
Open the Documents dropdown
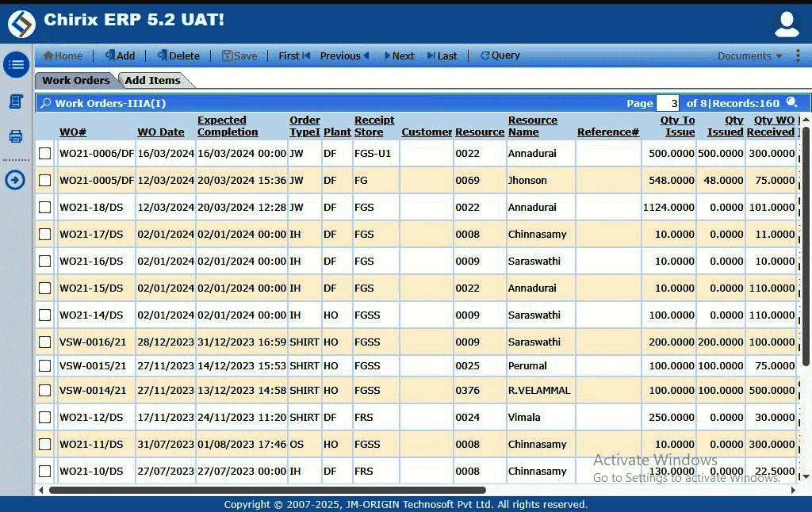(749, 56)
